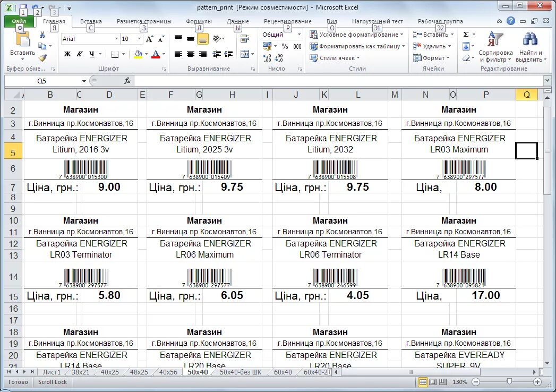This screenshot has height=392, width=556.
Task: Decrease decimal places icon
Action: tap(279, 58)
